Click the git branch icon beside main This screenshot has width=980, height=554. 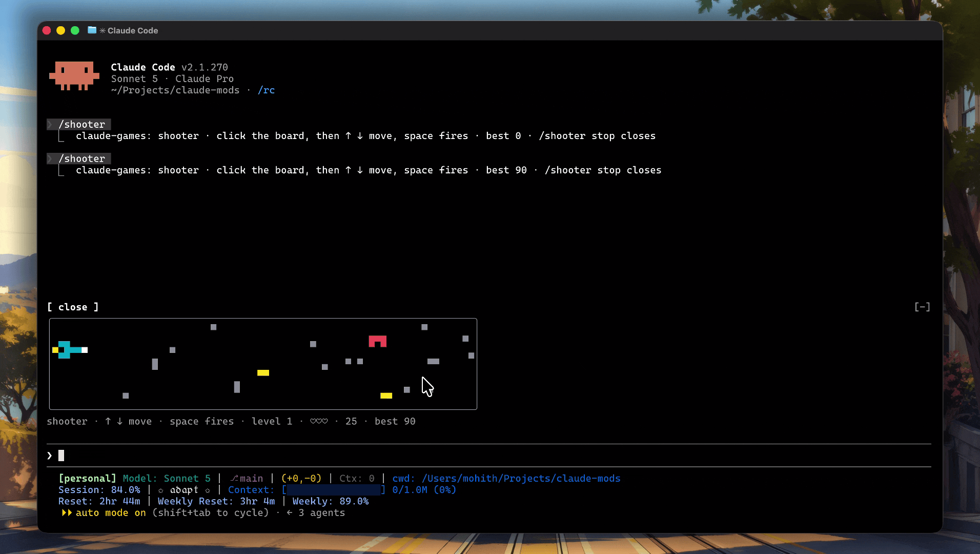tap(234, 479)
